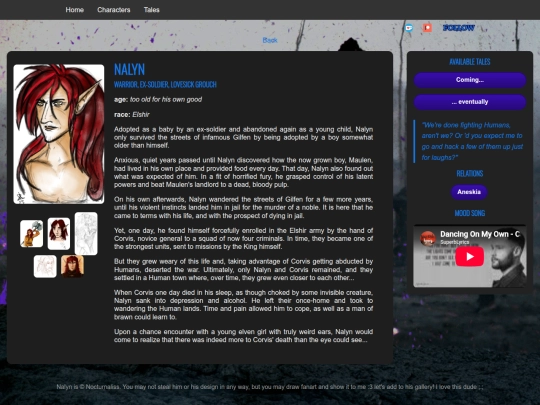Click the NALYN character name heading
This screenshot has height=405, width=540.
tap(129, 70)
